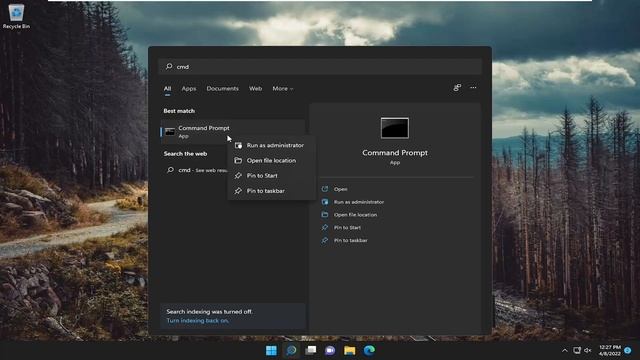
Task: Switch to the All search tab
Action: click(167, 89)
